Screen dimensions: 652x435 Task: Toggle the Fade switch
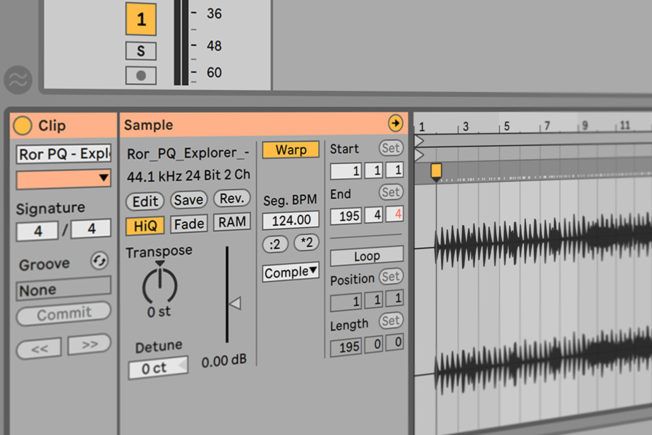click(x=189, y=224)
